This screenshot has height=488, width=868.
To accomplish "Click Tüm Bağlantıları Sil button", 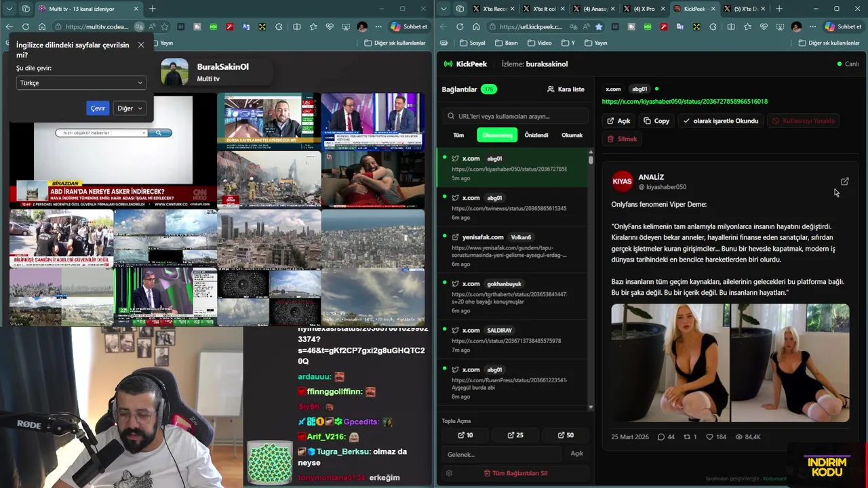I will click(515, 473).
